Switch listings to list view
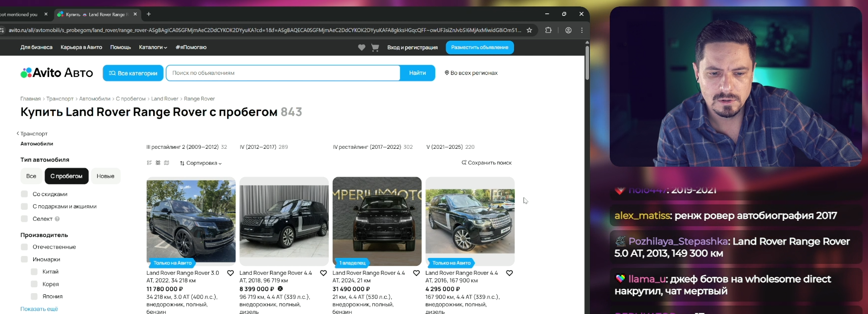868x314 pixels. [x=149, y=163]
